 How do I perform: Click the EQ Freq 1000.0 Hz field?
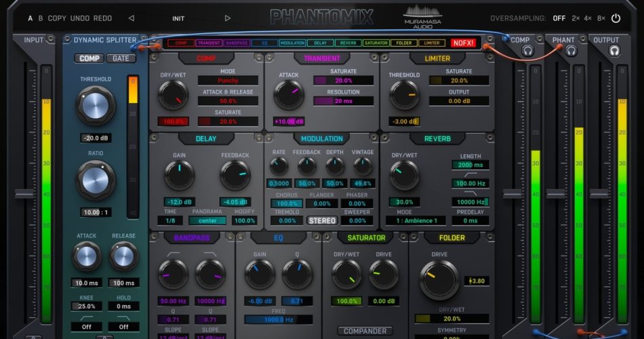[x=279, y=319]
